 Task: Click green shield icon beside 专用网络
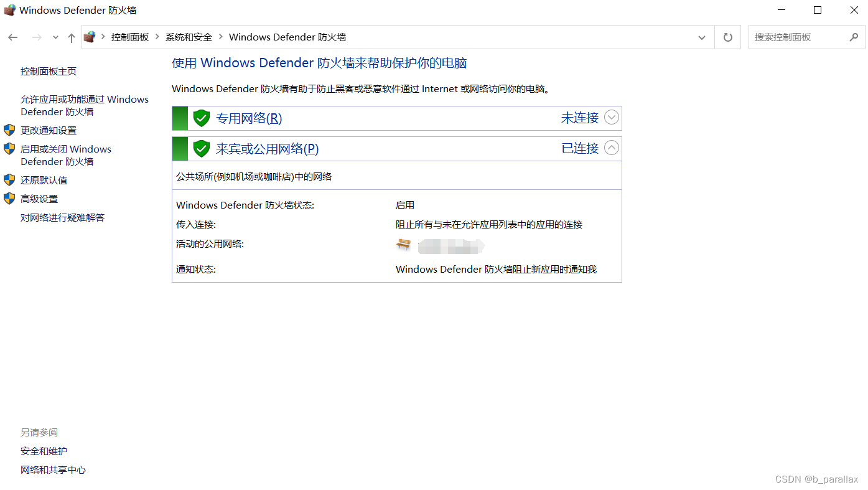201,118
